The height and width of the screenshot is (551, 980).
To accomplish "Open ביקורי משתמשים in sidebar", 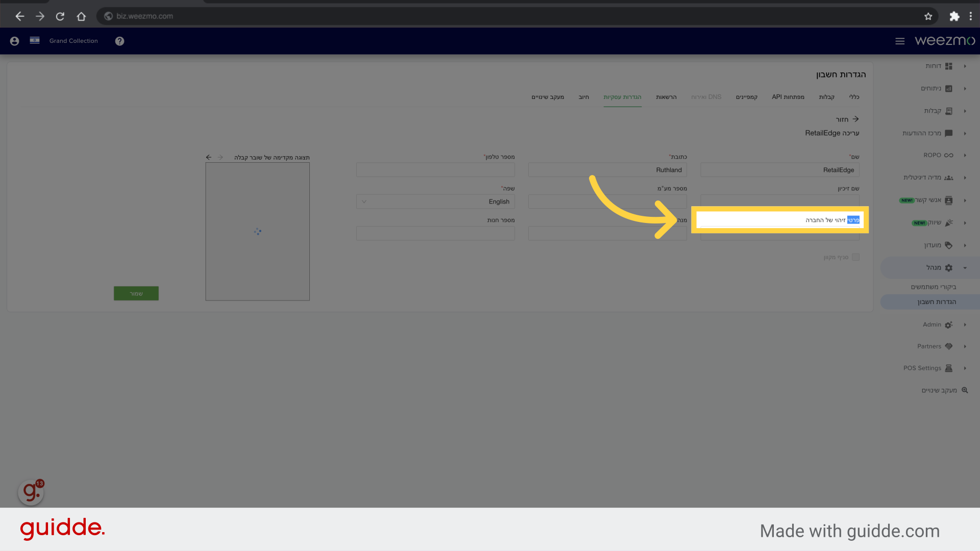I will click(934, 287).
